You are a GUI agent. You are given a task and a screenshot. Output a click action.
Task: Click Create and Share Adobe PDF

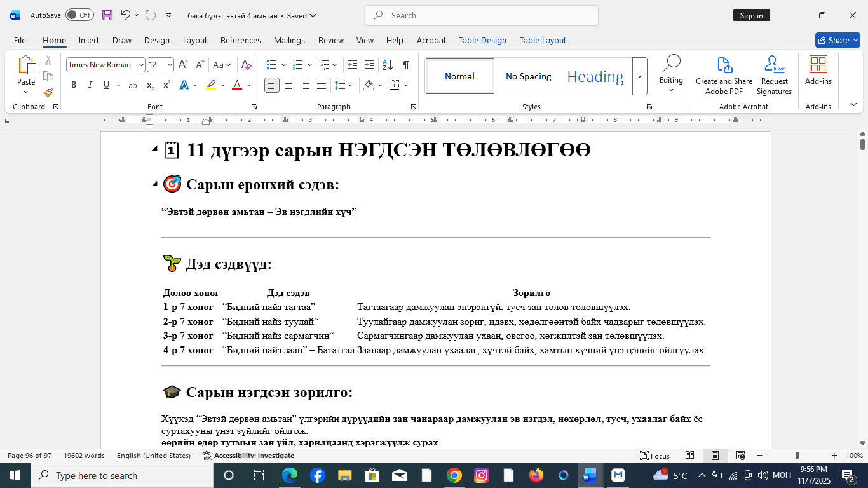coord(724,76)
